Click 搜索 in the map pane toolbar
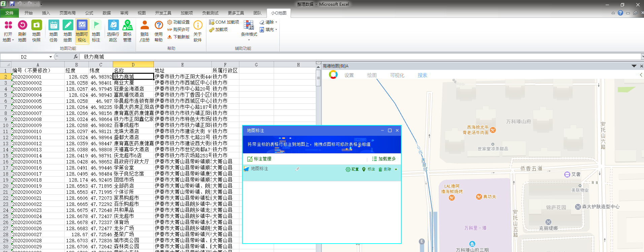The width and height of the screenshot is (644, 252). (x=422, y=75)
